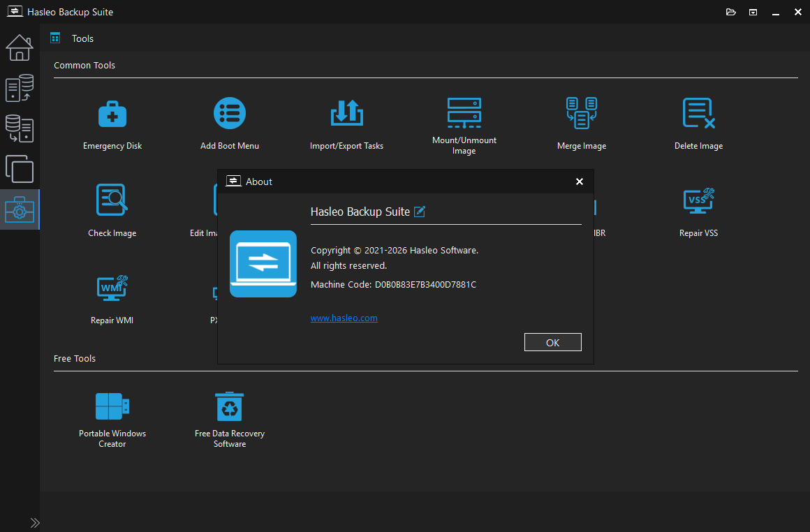Viewport: 810px width, 532px height.
Task: Click the Tools grid icon in header
Action: 55,38
